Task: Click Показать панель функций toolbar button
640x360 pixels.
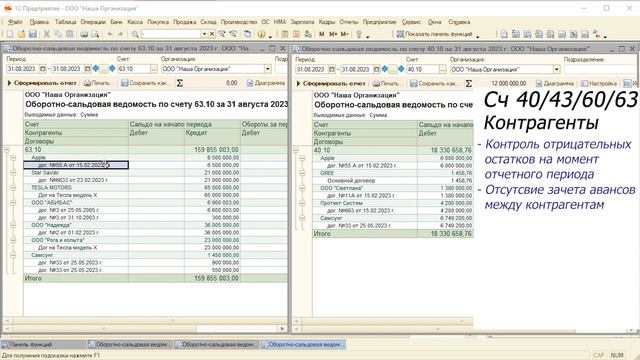Action: point(435,34)
